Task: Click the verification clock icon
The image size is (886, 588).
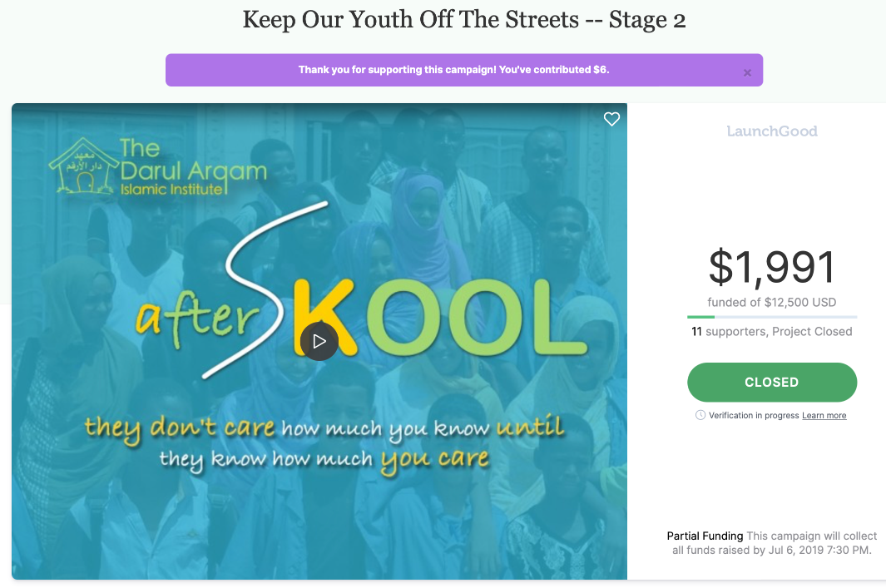Action: 700,415
